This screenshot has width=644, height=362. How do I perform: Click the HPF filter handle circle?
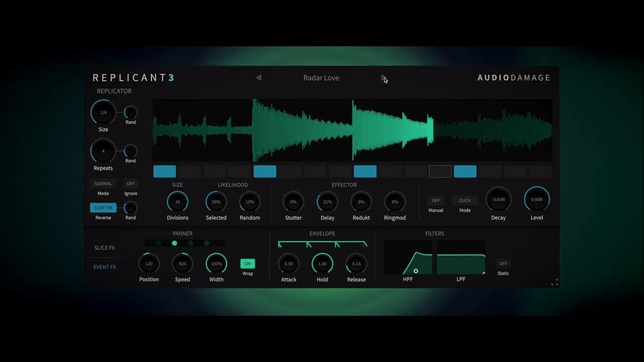click(x=416, y=271)
